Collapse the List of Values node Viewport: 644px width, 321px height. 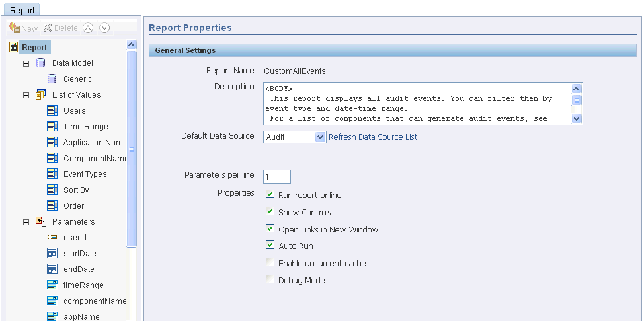coord(26,95)
